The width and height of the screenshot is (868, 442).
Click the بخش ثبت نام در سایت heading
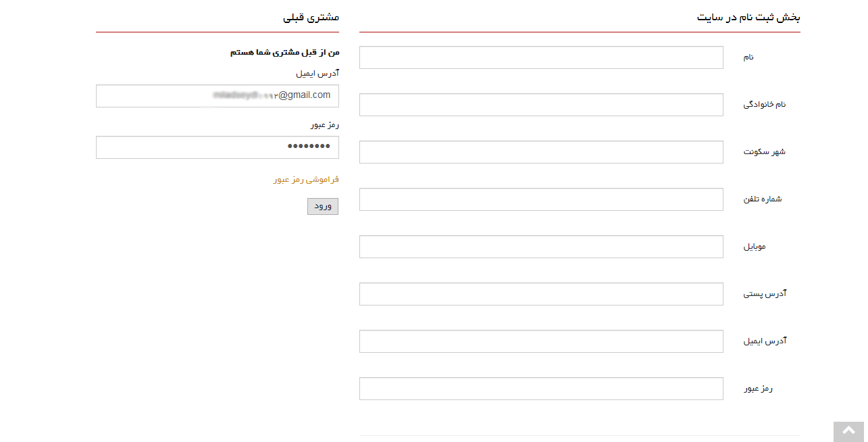(748, 18)
